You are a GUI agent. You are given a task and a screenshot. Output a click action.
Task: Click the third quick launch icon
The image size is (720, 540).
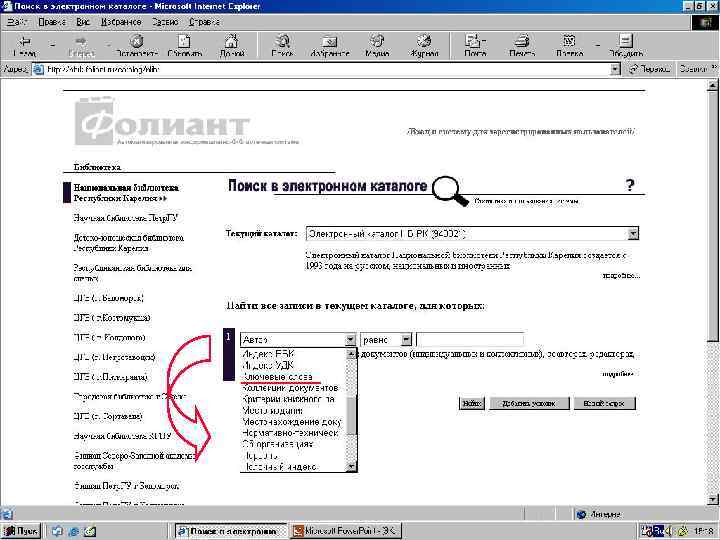point(90,531)
